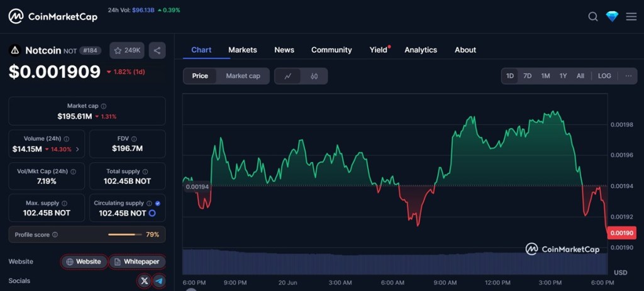Click Market cap info icon
Screen dimensions: 644x291
(104, 106)
